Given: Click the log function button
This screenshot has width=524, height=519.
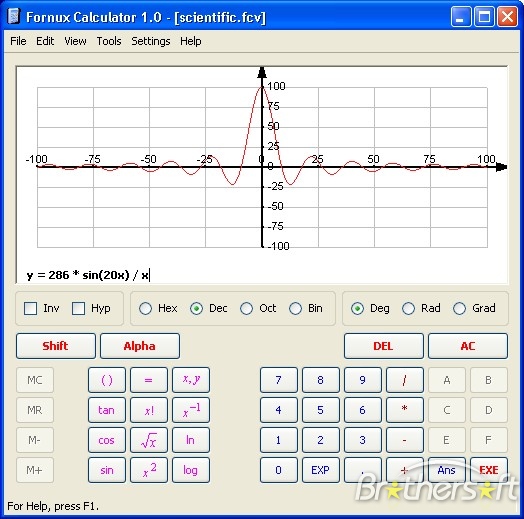Looking at the screenshot, I should pyautogui.click(x=191, y=470).
